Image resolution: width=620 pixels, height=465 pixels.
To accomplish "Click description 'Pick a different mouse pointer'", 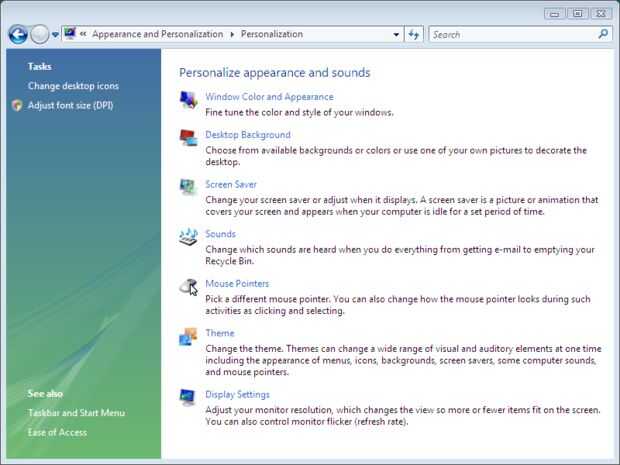I will click(x=267, y=299).
